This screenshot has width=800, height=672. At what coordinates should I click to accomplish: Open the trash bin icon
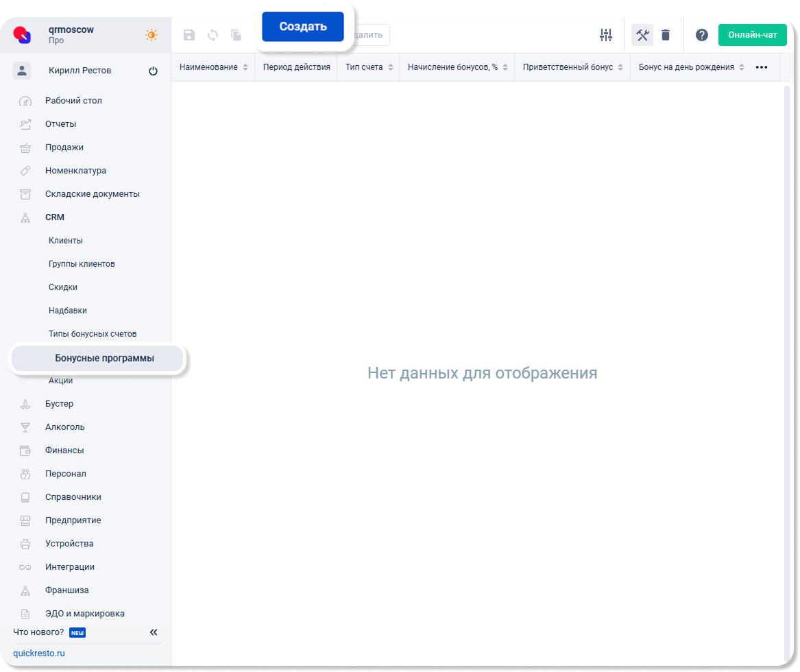click(x=666, y=35)
